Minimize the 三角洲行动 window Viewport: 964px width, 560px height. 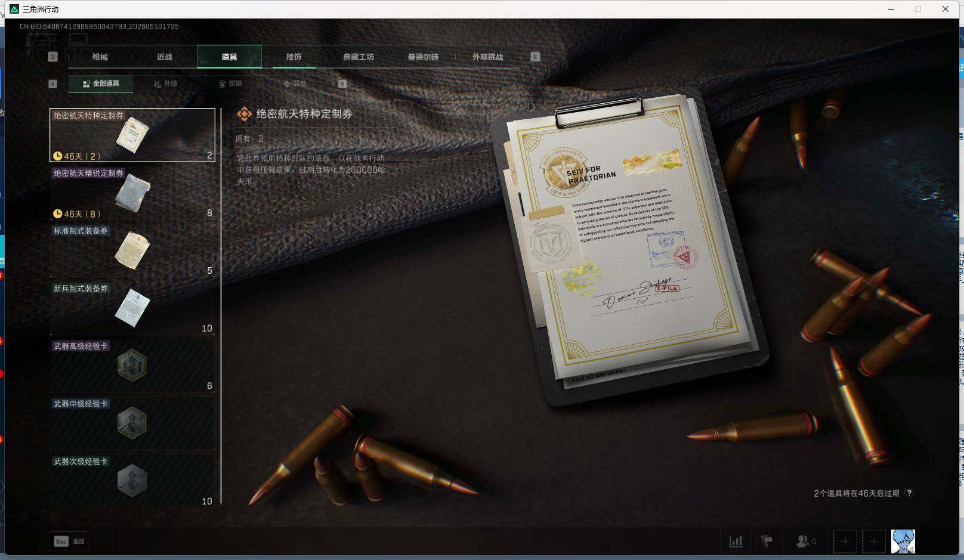891,9
